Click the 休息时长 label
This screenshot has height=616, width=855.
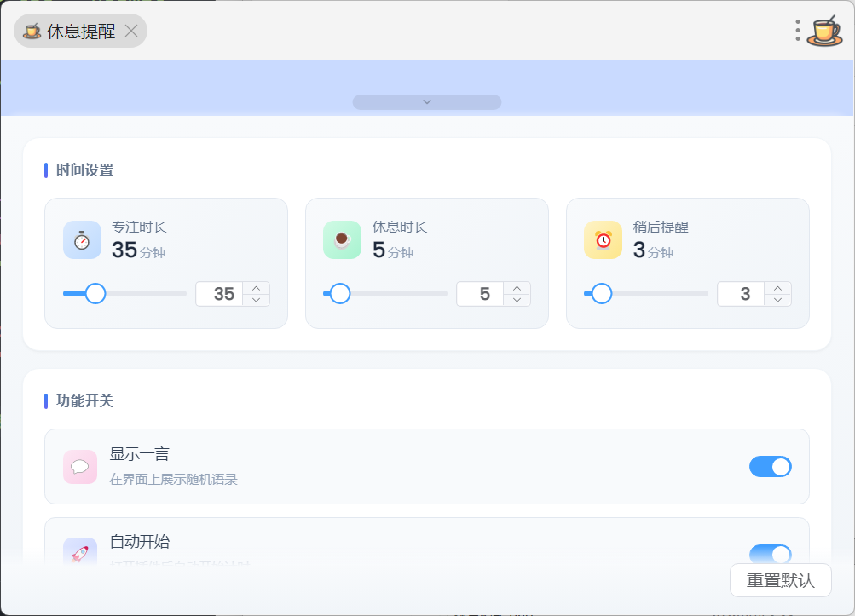coord(400,227)
